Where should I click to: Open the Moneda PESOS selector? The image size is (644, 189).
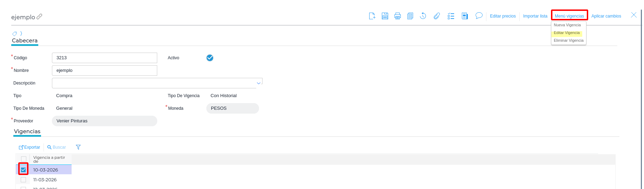[232, 108]
